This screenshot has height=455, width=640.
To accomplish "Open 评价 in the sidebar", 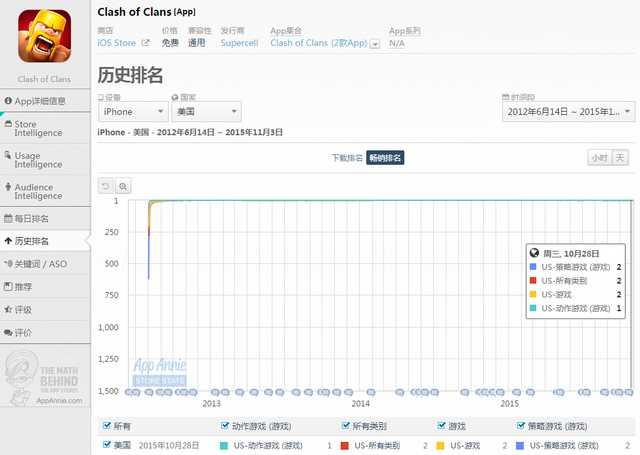I will [45, 333].
